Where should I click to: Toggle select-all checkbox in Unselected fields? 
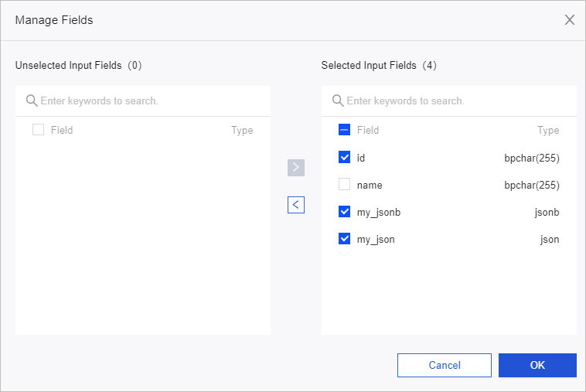[39, 130]
